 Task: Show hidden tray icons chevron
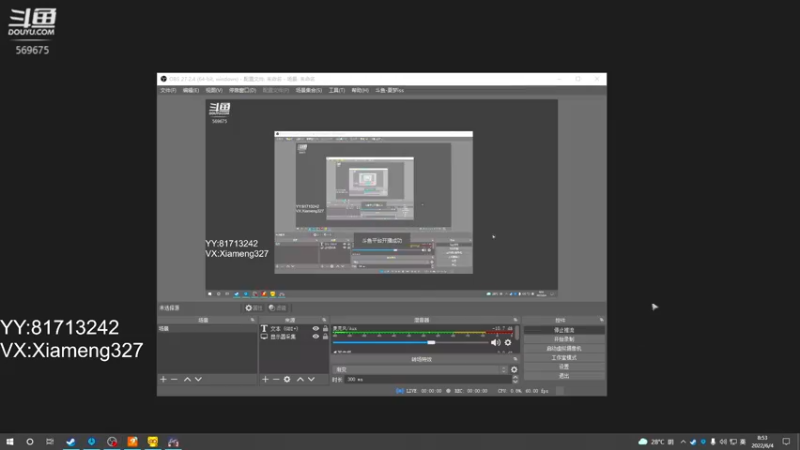pos(683,442)
